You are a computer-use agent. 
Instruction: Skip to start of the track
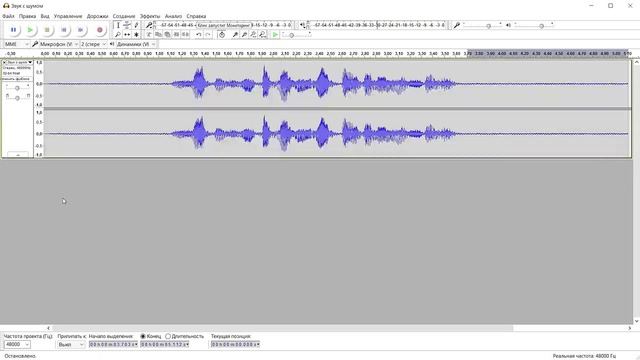coord(64,30)
